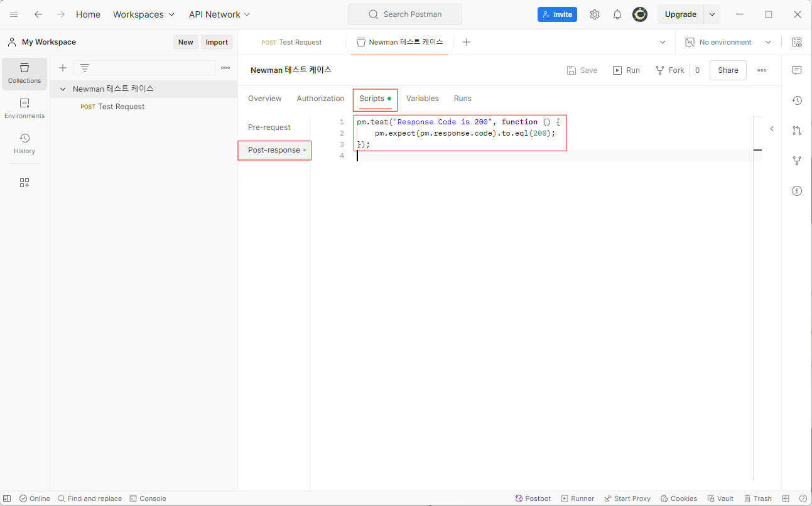Image resolution: width=812 pixels, height=506 pixels.
Task: Expand the Workspaces dropdown
Action: (144, 14)
